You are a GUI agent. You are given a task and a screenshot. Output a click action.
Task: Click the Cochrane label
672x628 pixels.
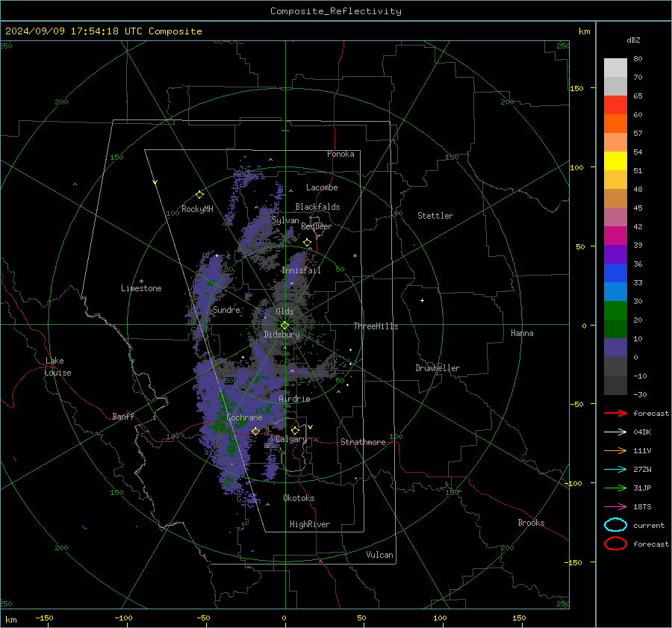tap(244, 417)
